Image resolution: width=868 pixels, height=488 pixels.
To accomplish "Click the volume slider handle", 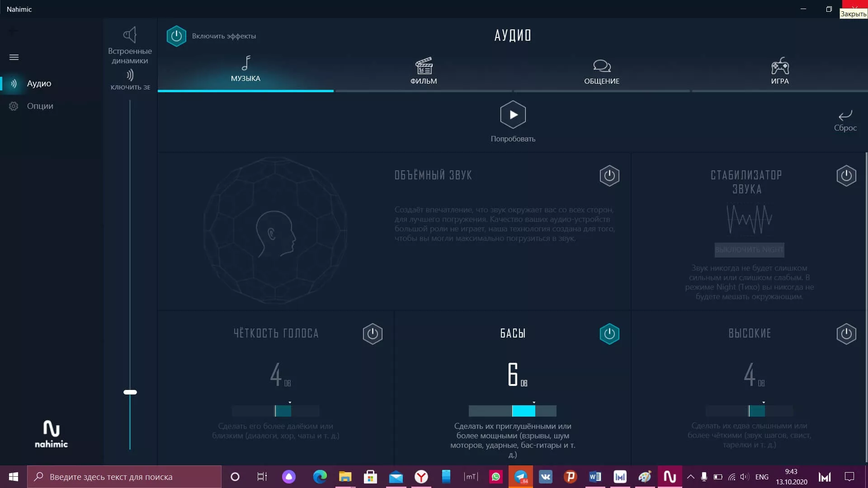I will click(x=130, y=392).
